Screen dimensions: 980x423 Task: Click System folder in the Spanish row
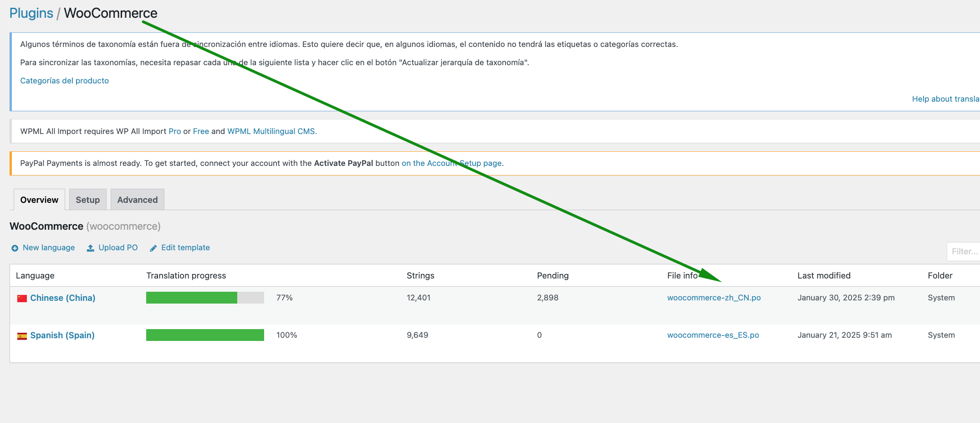point(941,335)
